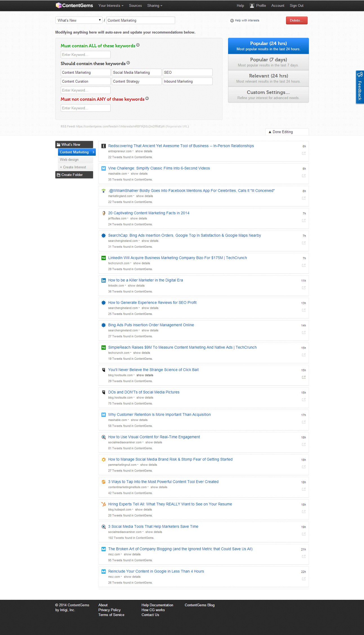This screenshot has width=364, height=635.
Task: Click the Content Strategy keyword field
Action: pos(137,81)
